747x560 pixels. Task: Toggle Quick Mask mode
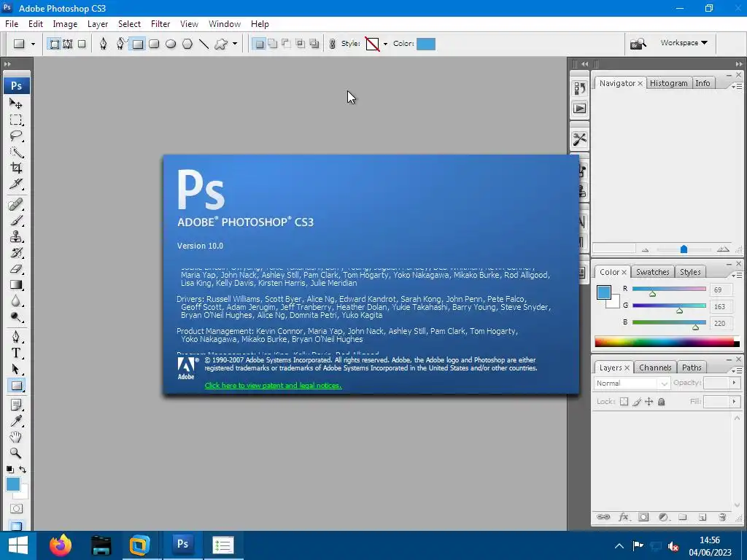(x=16, y=508)
